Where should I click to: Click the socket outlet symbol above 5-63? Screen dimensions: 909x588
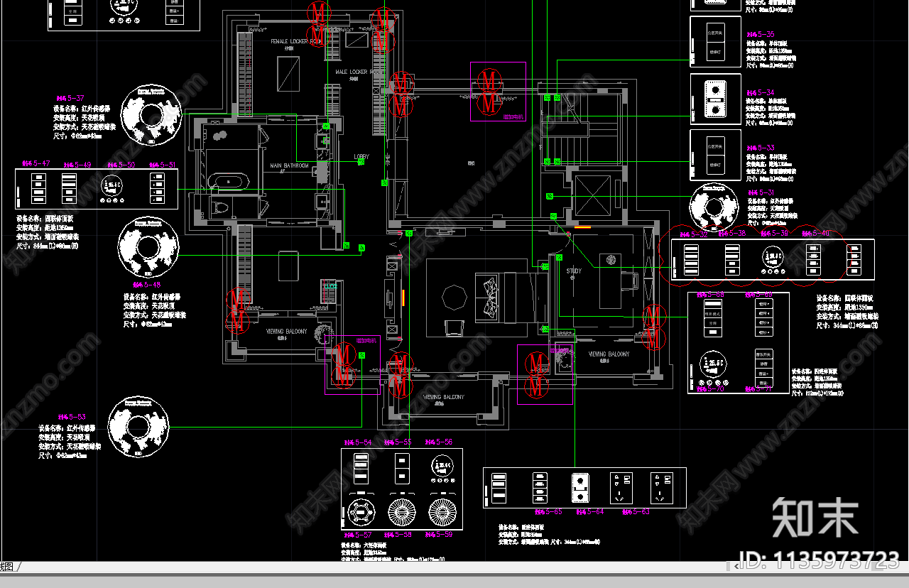[x=620, y=488]
